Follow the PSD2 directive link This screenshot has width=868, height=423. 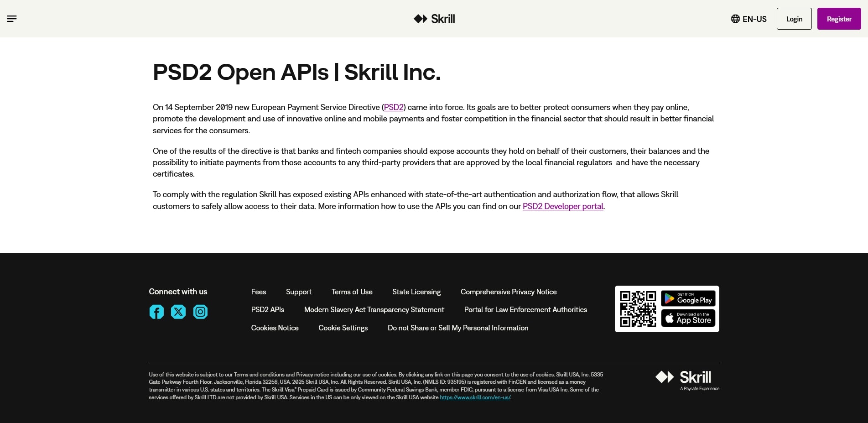(394, 107)
